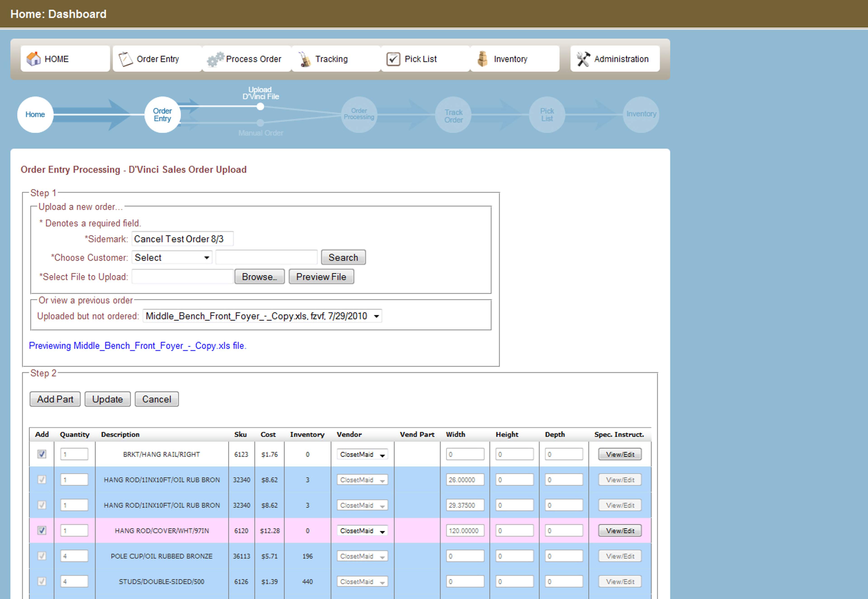Viewport: 868px width, 599px height.
Task: Open the Administration menu item
Action: (x=615, y=59)
